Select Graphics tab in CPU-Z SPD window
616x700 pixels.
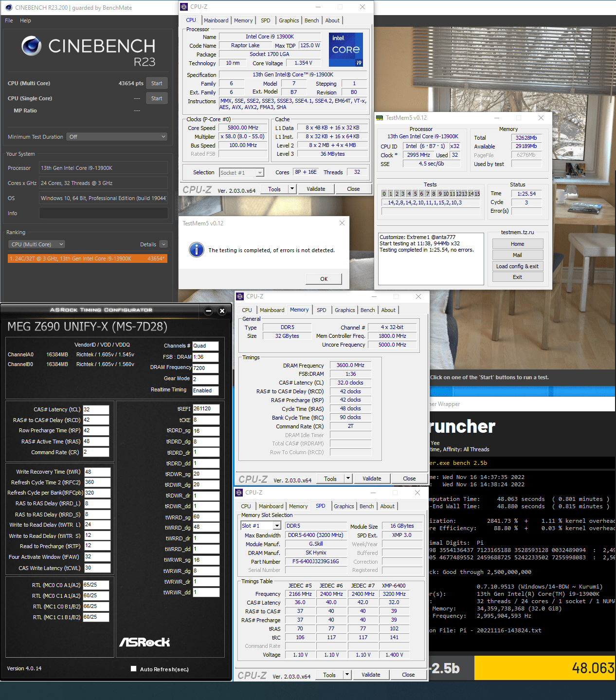[x=344, y=506]
